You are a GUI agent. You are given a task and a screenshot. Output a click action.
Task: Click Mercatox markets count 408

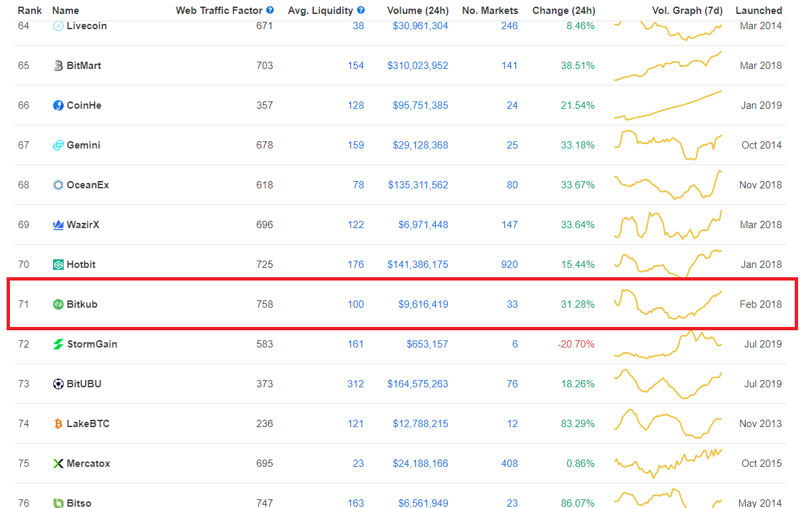coord(509,464)
